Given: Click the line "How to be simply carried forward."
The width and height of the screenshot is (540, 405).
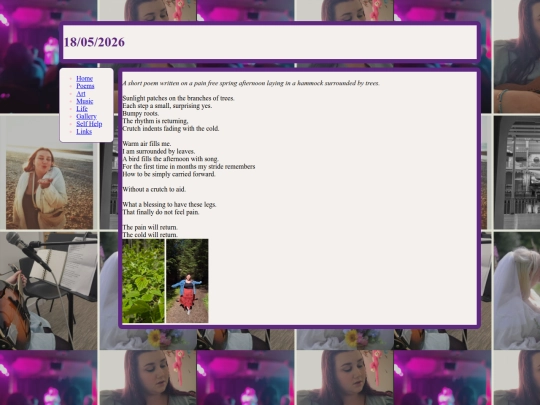Looking at the screenshot, I should coord(169,174).
